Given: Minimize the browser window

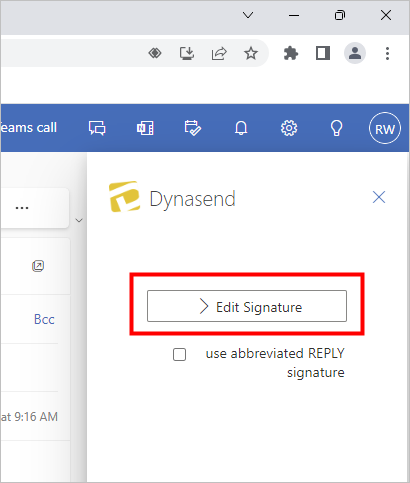Looking at the screenshot, I should (x=294, y=15).
